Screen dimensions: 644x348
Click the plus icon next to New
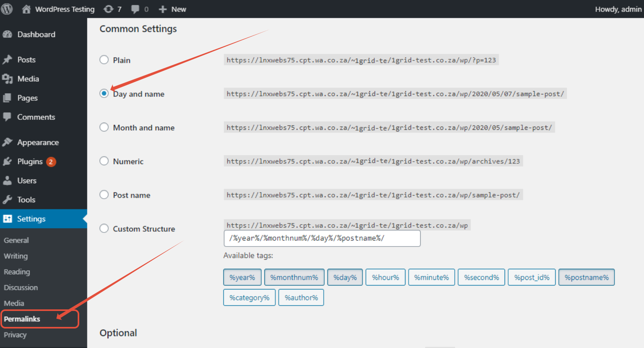162,9
